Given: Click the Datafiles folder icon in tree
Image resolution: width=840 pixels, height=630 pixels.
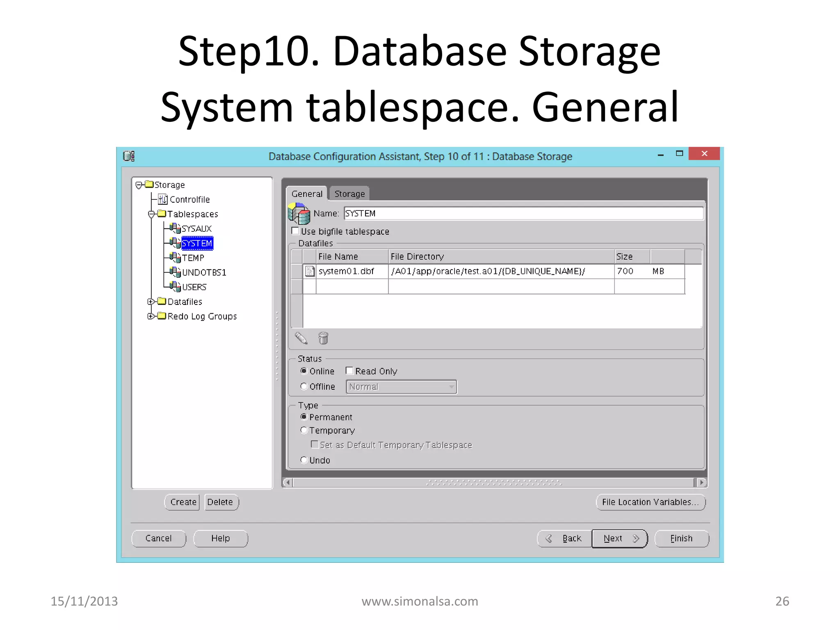Looking at the screenshot, I should click(162, 301).
